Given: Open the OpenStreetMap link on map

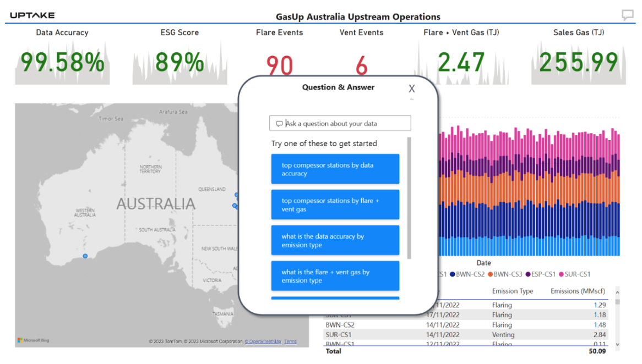Looking at the screenshot, I should (x=263, y=341).
